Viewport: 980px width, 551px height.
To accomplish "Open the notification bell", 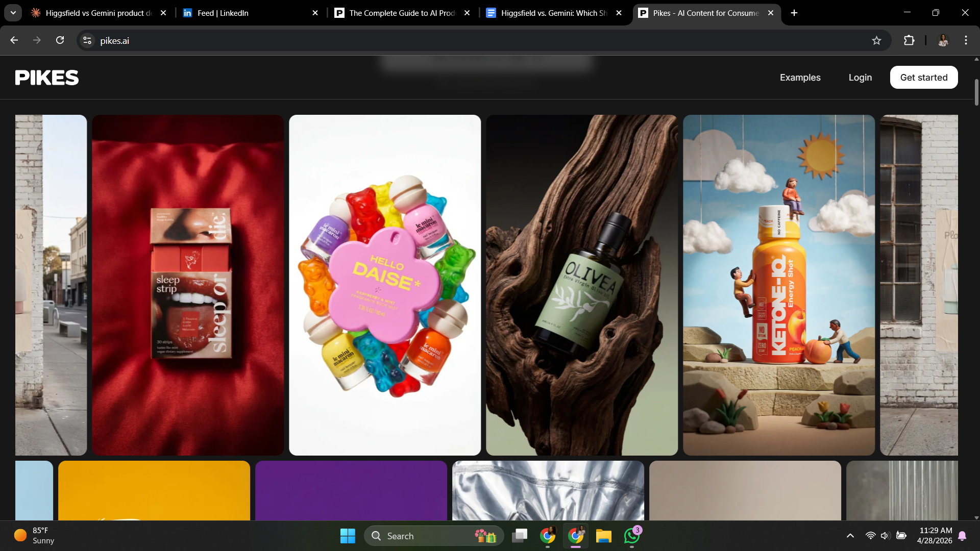I will [x=963, y=536].
